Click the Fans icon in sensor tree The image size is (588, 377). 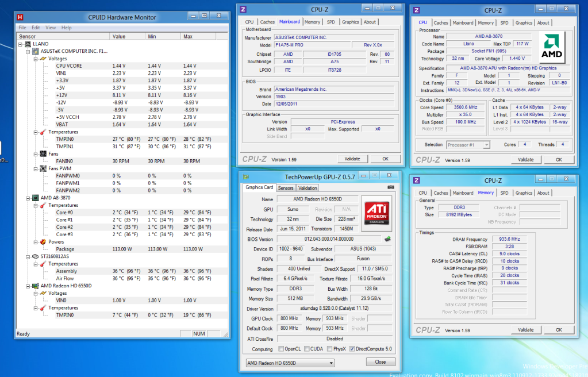43,154
